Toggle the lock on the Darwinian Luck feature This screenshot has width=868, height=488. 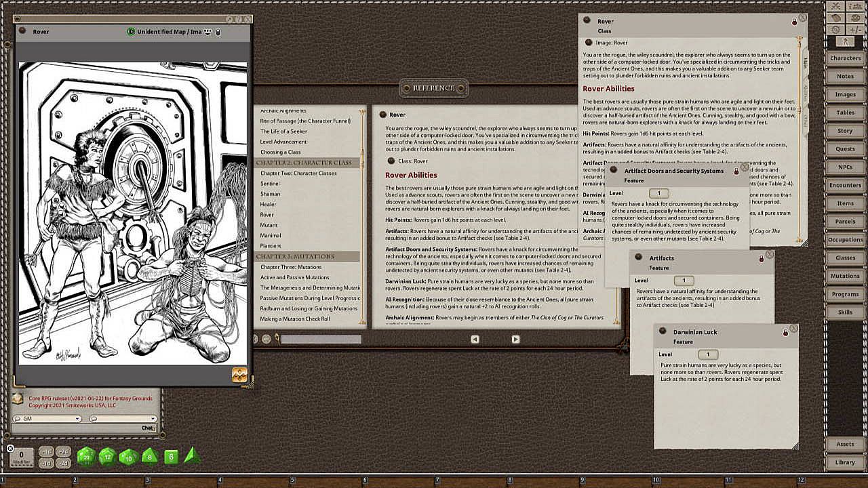pyautogui.click(x=785, y=332)
